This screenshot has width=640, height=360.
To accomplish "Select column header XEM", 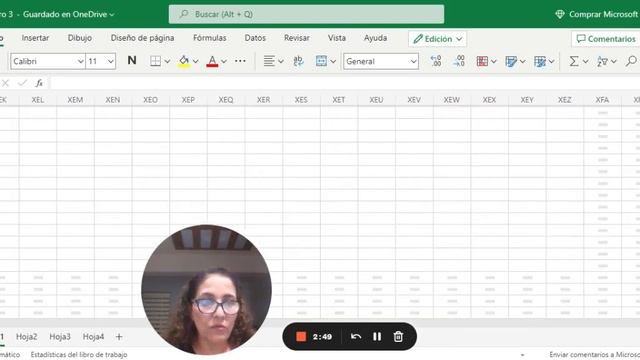I will (x=76, y=100).
